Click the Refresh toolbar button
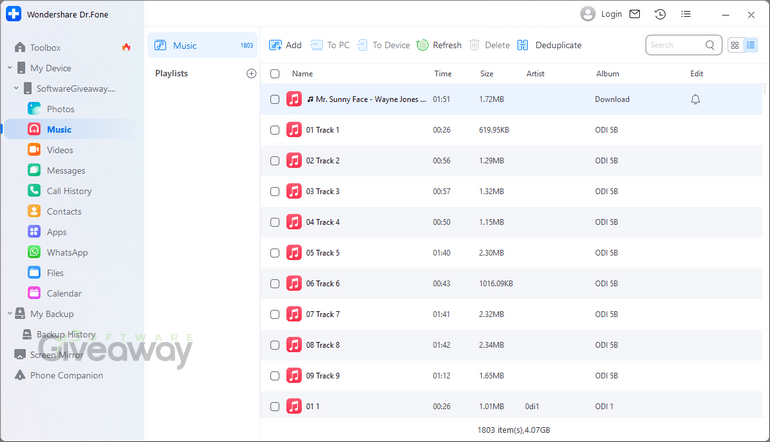The height and width of the screenshot is (442, 770). 439,45
